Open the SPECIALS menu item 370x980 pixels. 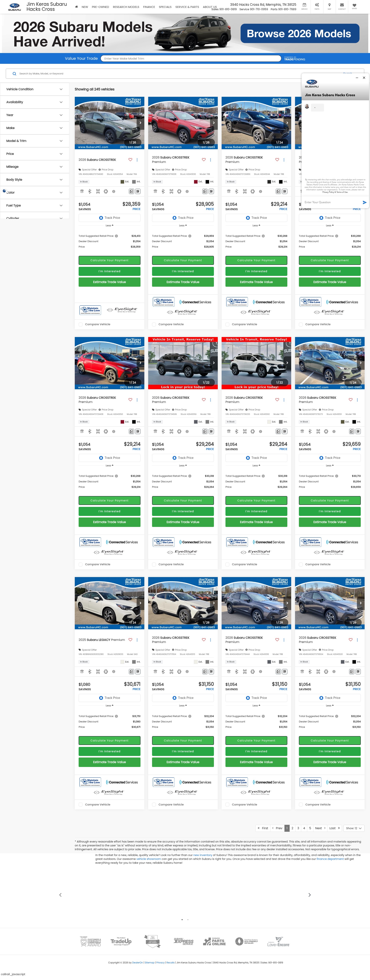pos(165,7)
